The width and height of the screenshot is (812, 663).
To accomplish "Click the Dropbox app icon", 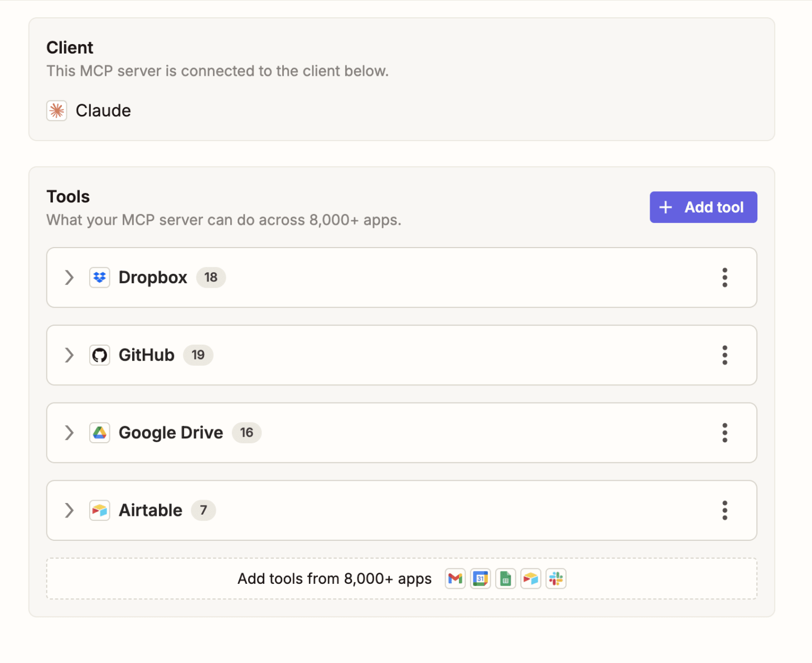I will 100,277.
